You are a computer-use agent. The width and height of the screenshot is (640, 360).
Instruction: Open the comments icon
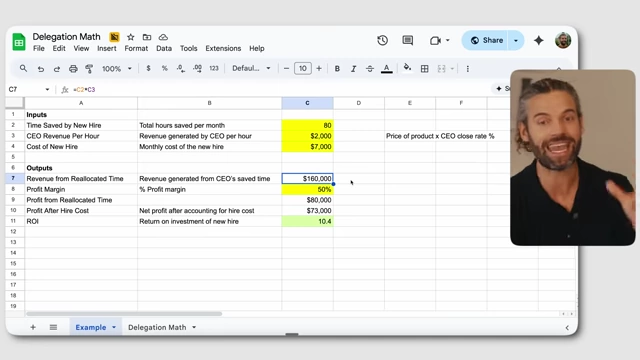pos(407,40)
